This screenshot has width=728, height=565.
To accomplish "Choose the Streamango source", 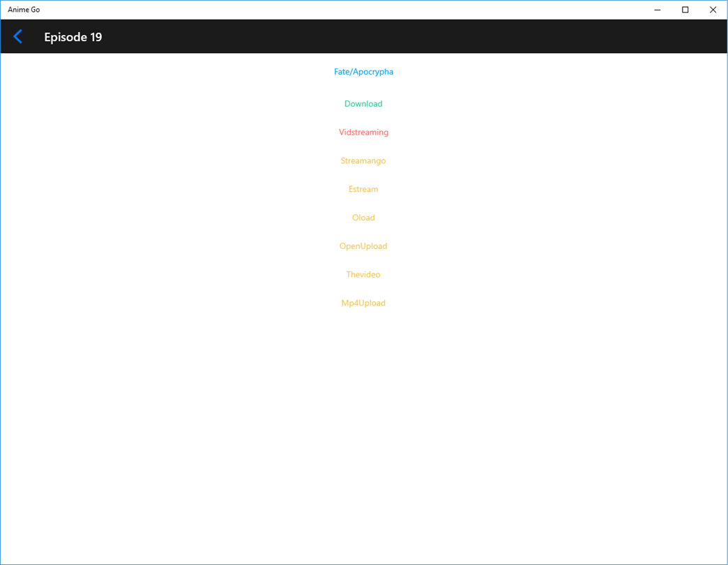I will [x=363, y=160].
